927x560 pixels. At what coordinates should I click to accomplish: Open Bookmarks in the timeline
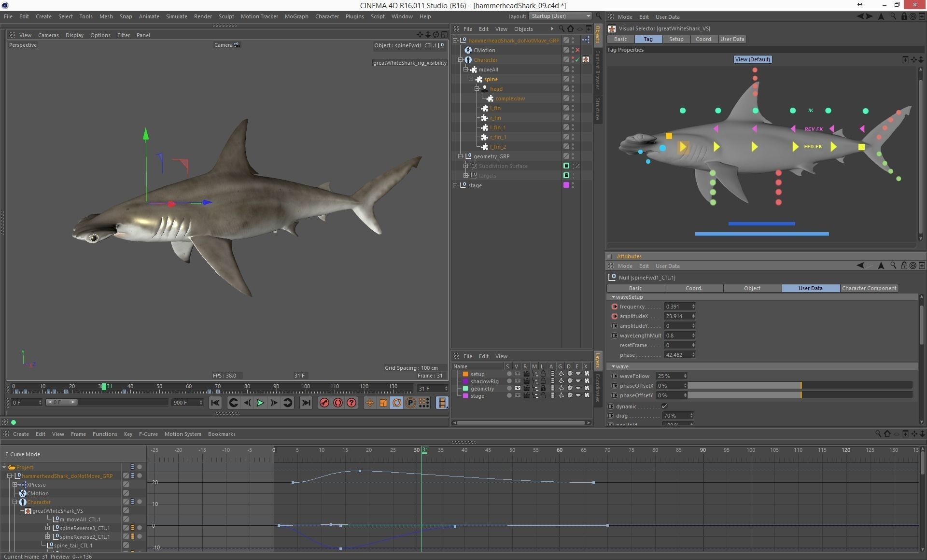[x=222, y=434]
